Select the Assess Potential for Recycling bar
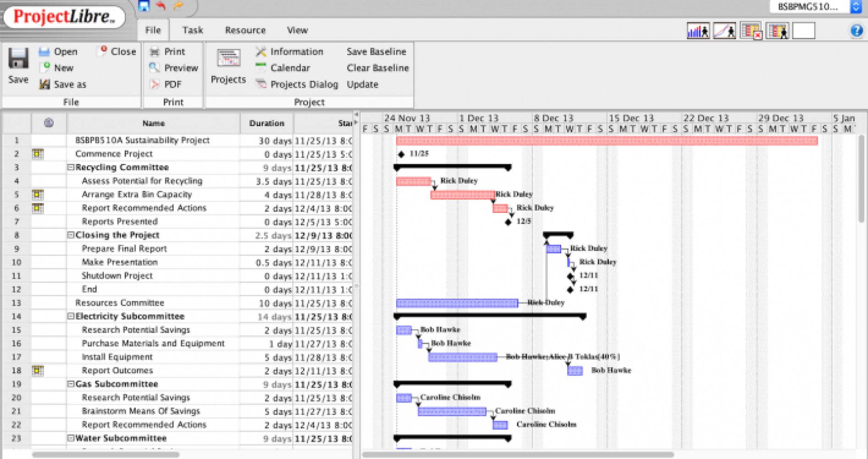Viewport: 868px width, 459px height. point(414,182)
